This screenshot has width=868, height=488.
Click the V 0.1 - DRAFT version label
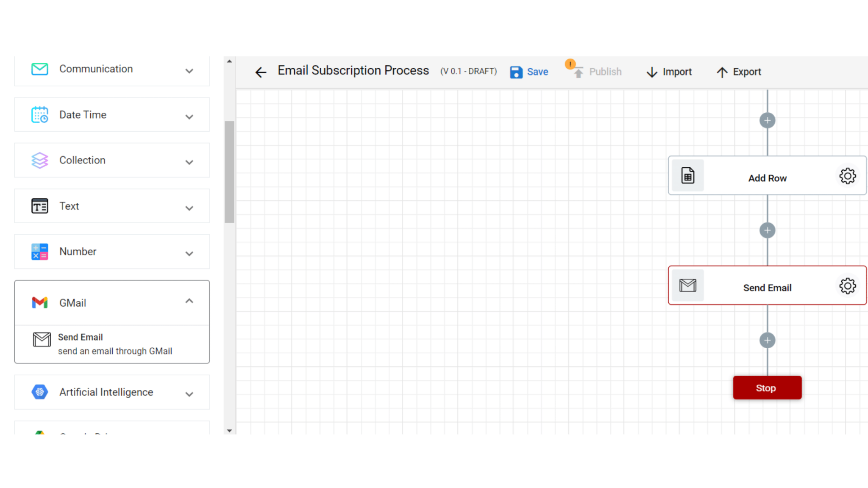coord(469,71)
